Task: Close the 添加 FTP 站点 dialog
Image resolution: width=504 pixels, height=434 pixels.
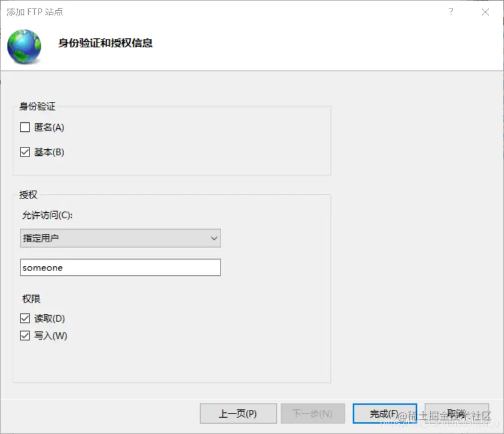Action: (x=485, y=12)
